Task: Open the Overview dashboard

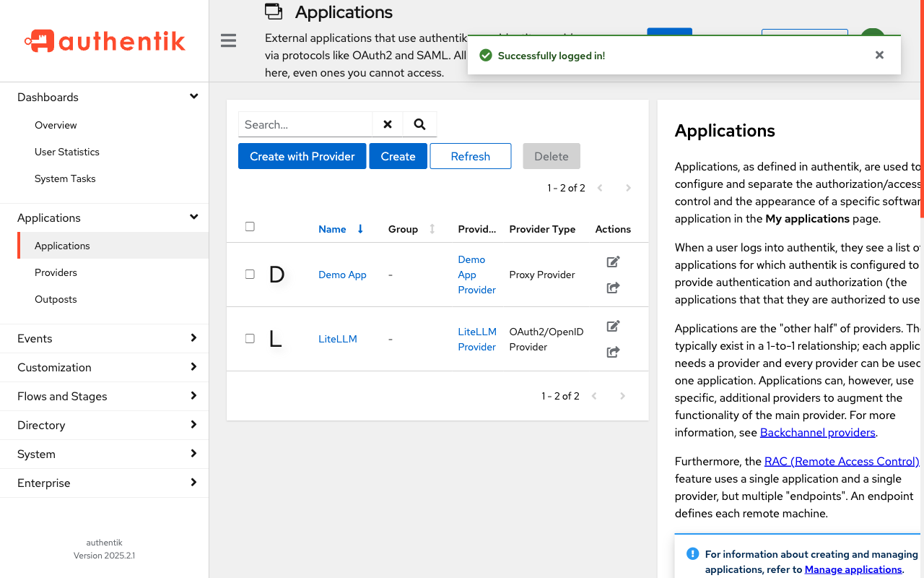Action: pos(56,125)
